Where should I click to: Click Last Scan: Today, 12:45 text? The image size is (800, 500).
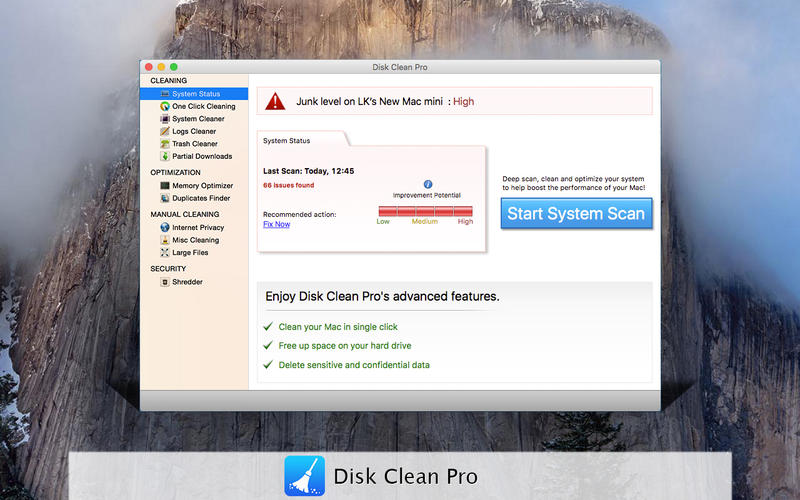pos(308,171)
